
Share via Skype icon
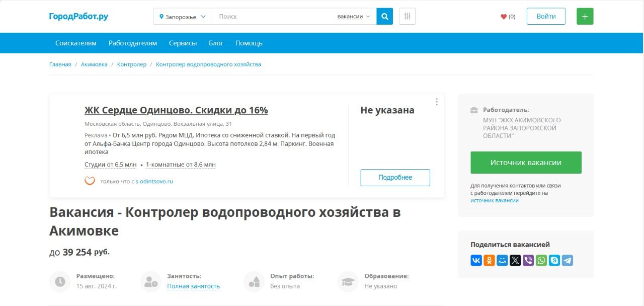pos(554,260)
